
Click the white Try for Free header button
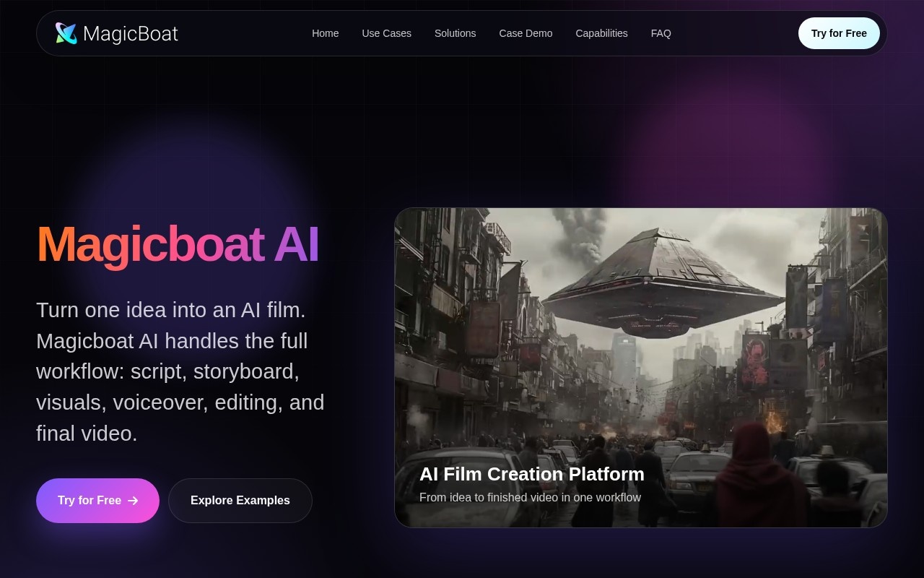(x=839, y=33)
